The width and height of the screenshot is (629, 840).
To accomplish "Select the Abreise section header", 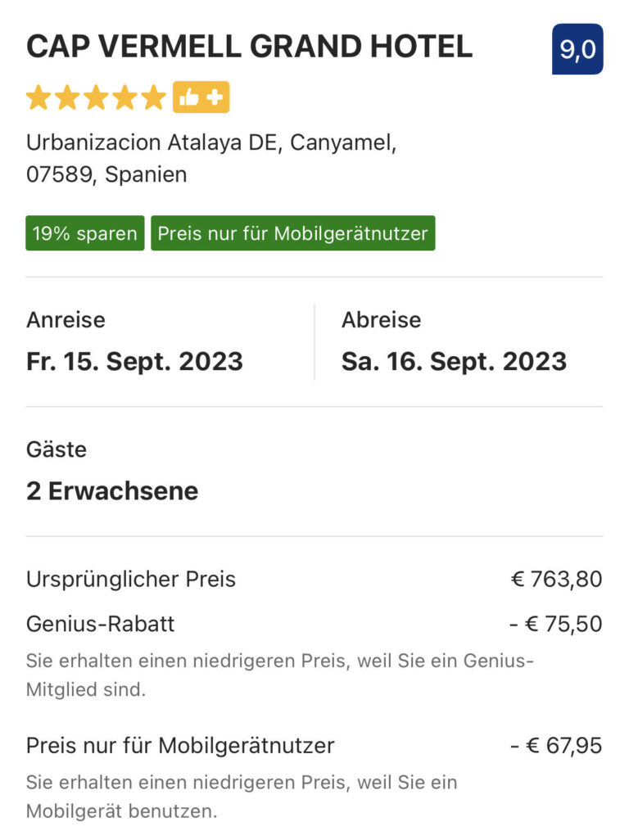I will (x=380, y=320).
